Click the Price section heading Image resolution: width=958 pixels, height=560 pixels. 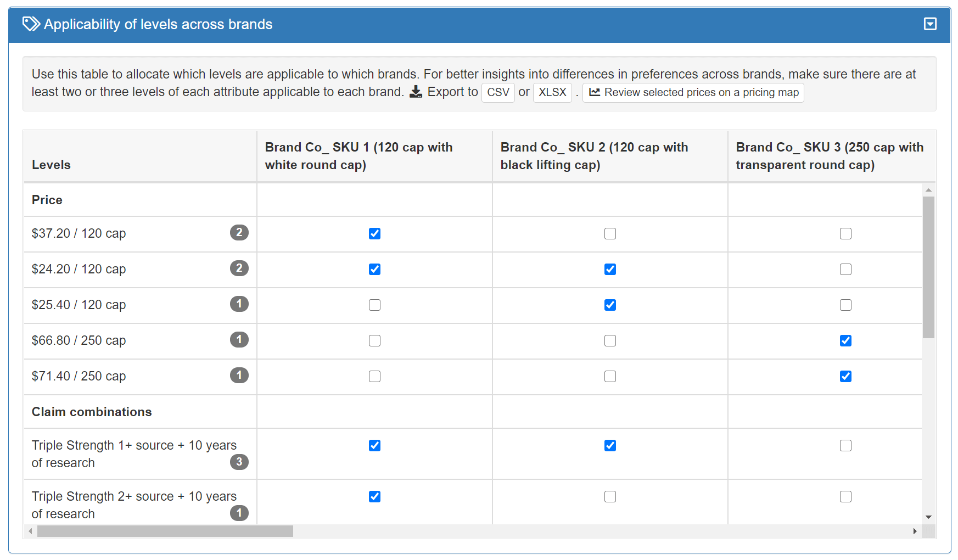coord(47,200)
